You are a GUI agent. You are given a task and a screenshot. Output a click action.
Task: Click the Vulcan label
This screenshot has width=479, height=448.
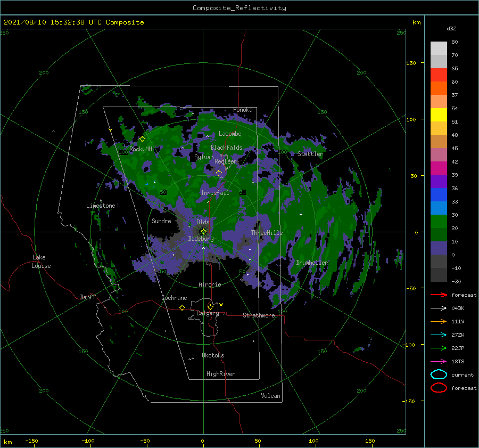(271, 396)
